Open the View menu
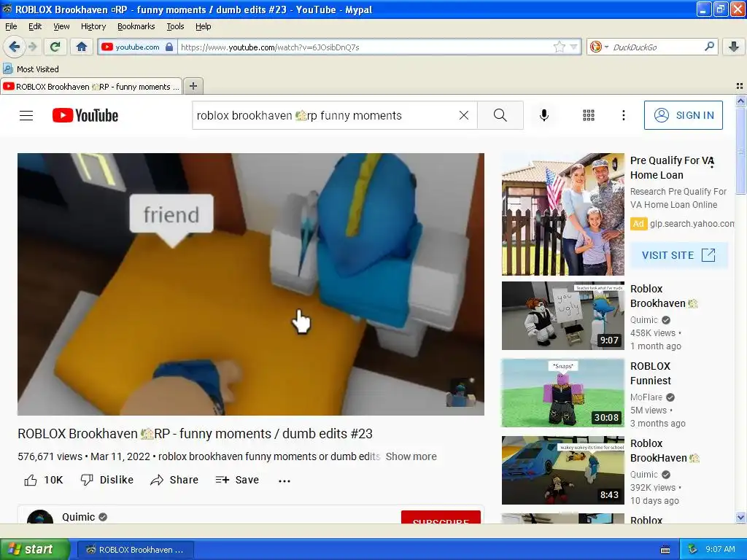Image resolution: width=747 pixels, height=560 pixels. (61, 26)
